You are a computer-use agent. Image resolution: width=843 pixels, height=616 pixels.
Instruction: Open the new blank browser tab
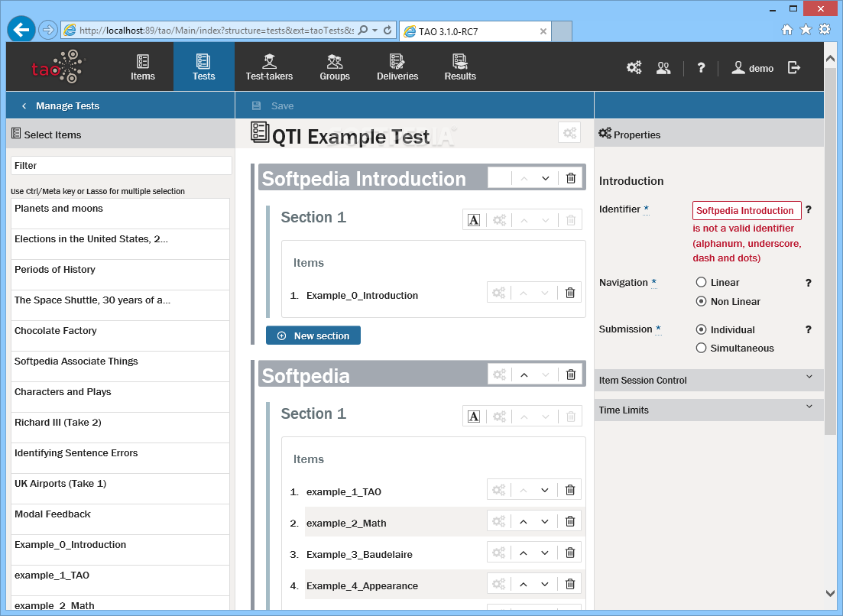coord(562,31)
